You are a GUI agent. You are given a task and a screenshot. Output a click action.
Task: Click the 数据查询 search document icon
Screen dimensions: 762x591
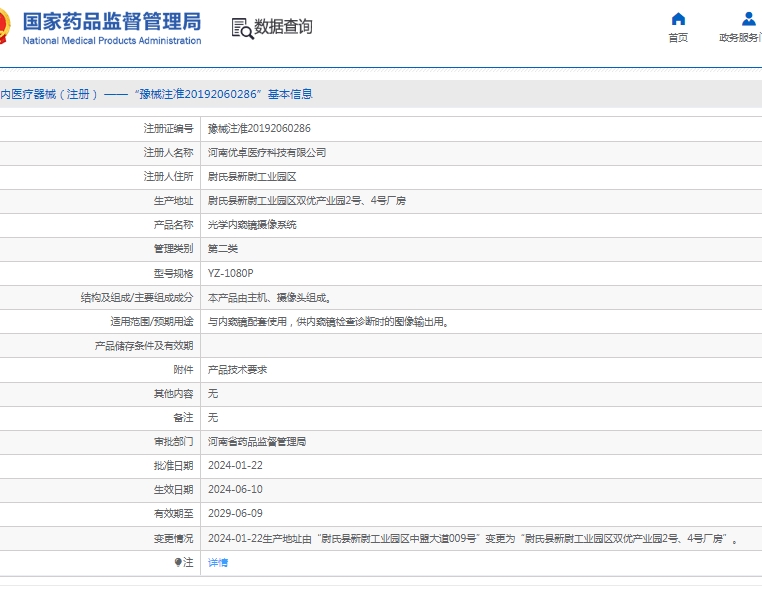pyautogui.click(x=242, y=28)
